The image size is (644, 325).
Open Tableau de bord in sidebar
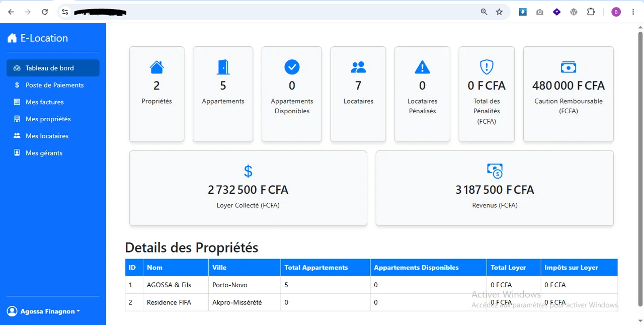[53, 68]
